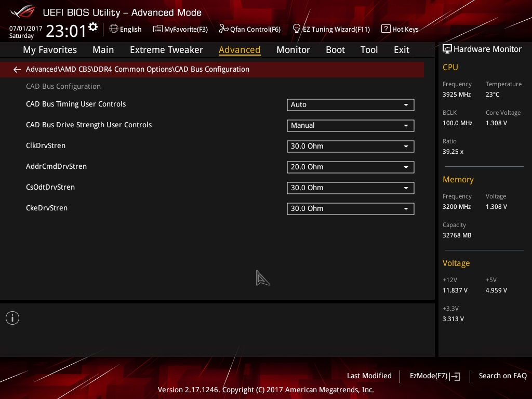Click the globe language icon
The width and height of the screenshot is (532, 399).
click(x=114, y=29)
